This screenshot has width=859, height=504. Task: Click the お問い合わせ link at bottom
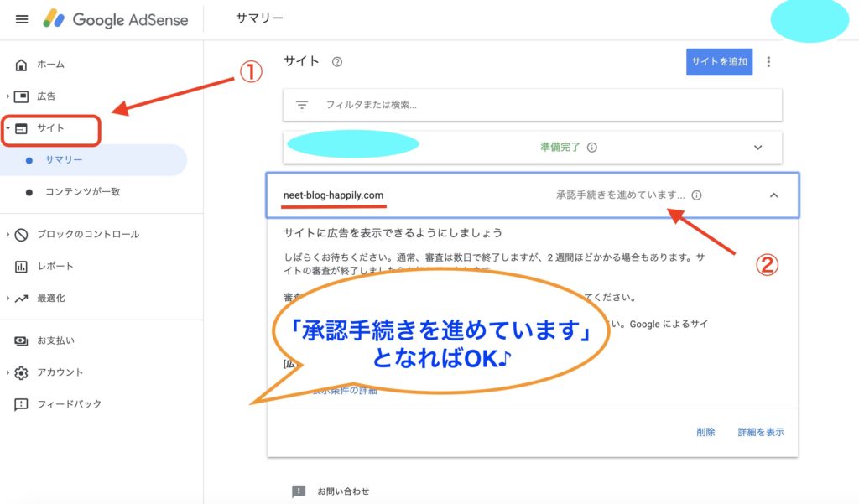click(x=343, y=491)
